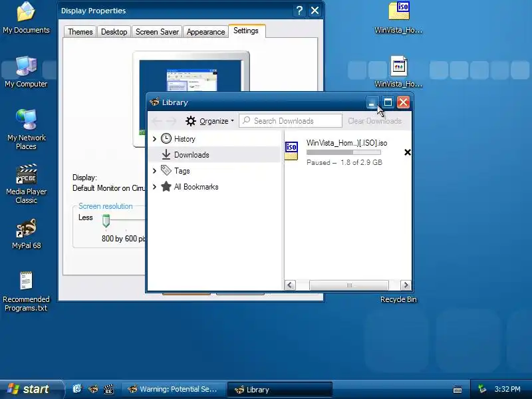
Task: Click scroll left arrow in Library downloads pane
Action: (290, 285)
